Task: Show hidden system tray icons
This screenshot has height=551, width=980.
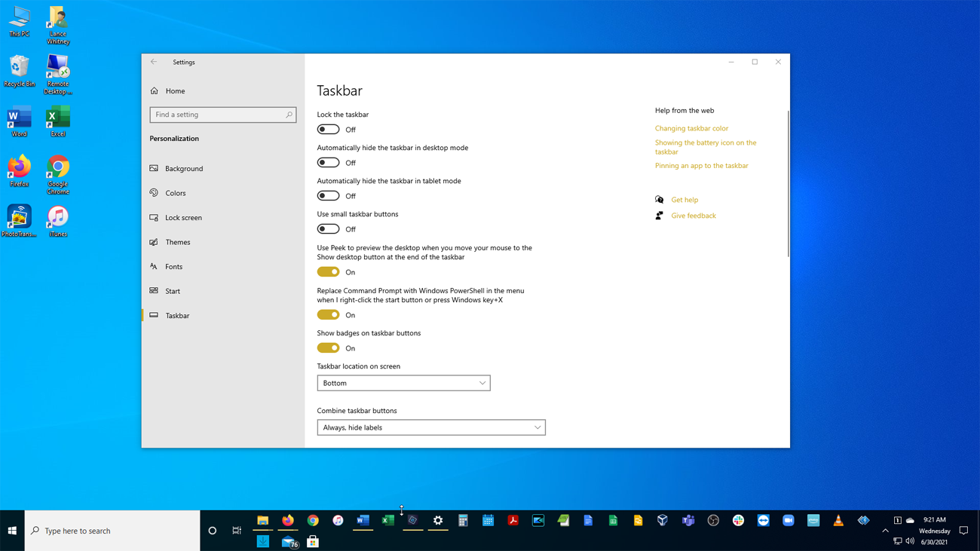Action: (x=886, y=531)
